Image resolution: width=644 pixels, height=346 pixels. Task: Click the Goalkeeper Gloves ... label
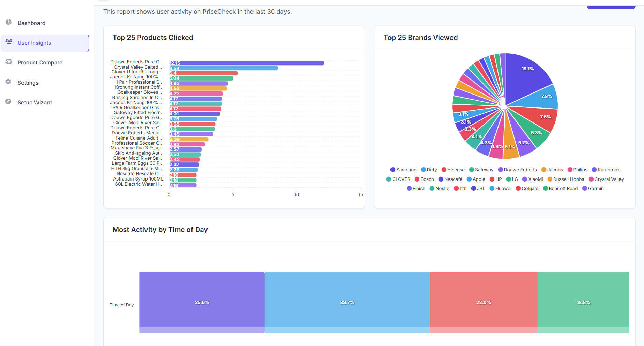140,92
